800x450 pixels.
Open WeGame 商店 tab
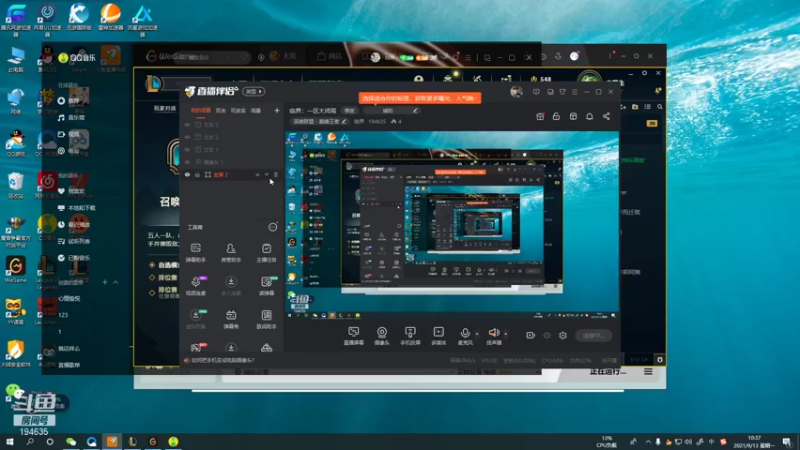(330, 56)
